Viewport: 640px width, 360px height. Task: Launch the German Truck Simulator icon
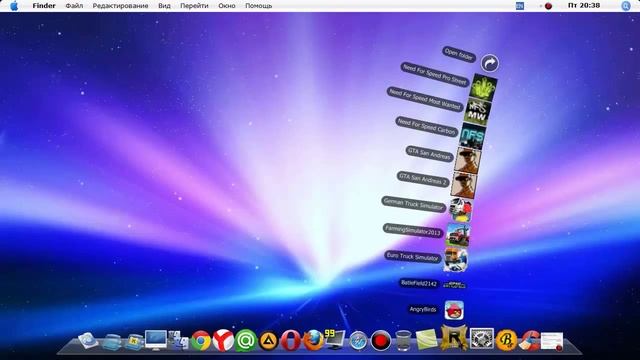coord(460,210)
